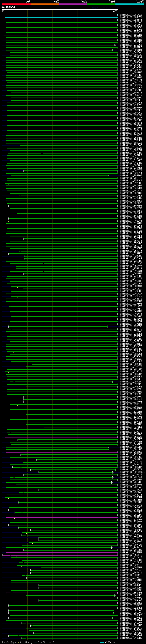This screenshot has height=644, width=146.
Task: Click the green alignment bar for Q9FD90
Action: tap(62, 382)
